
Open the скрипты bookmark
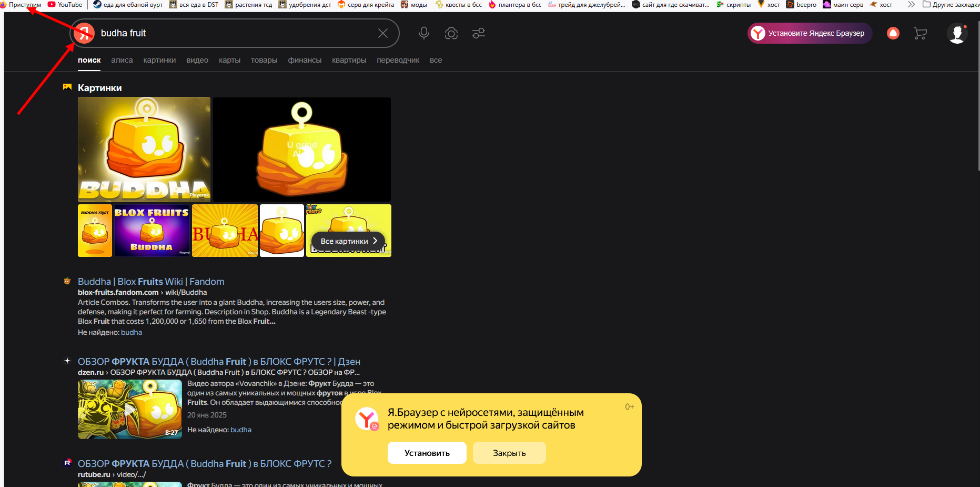tap(733, 5)
